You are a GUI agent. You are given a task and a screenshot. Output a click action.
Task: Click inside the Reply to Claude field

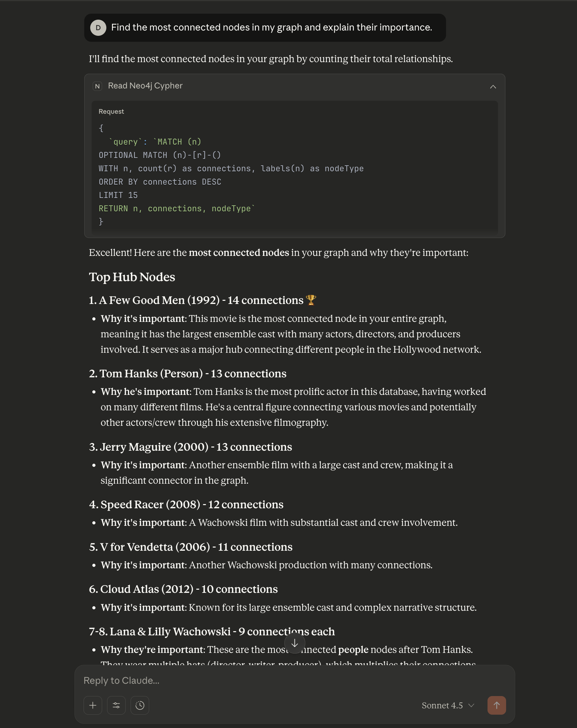[x=246, y=680]
